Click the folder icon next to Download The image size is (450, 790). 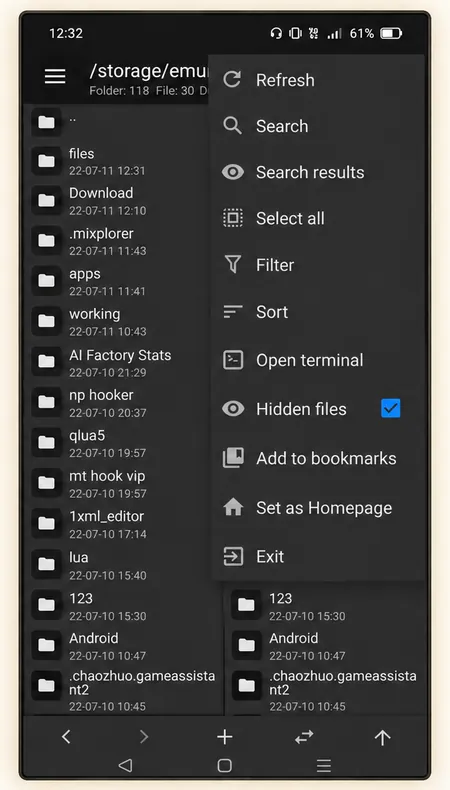[46, 201]
